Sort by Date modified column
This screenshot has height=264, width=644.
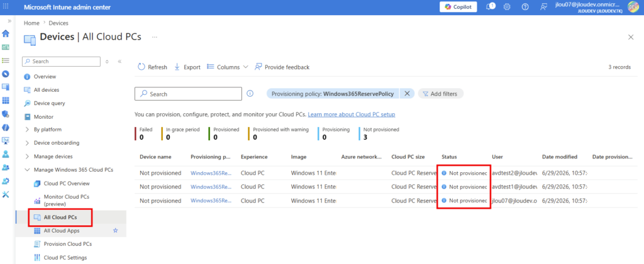click(560, 157)
